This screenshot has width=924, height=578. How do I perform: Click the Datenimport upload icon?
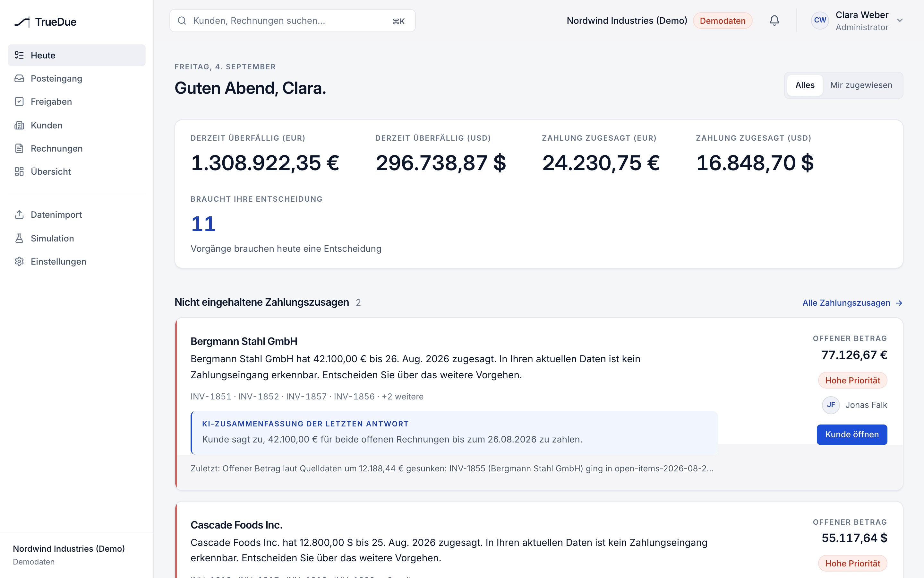19,215
